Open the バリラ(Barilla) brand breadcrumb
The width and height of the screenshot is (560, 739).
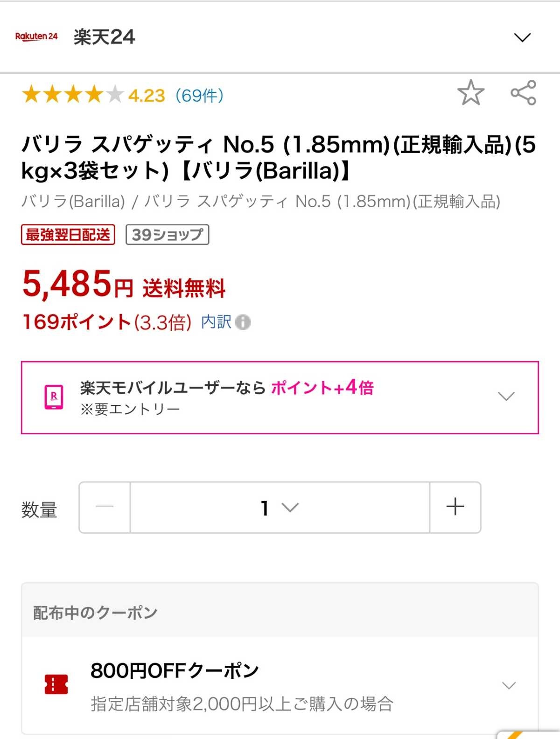tap(73, 202)
